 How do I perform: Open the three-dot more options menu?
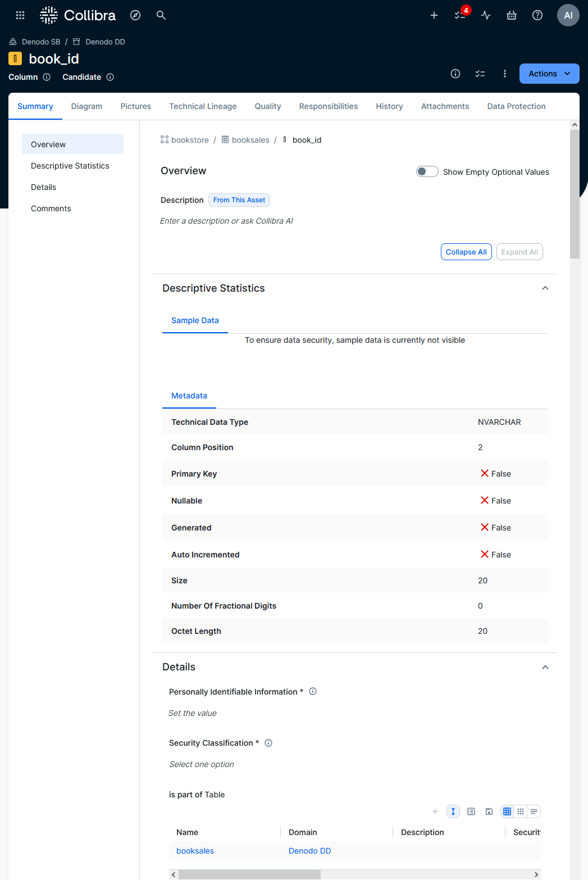tap(505, 74)
